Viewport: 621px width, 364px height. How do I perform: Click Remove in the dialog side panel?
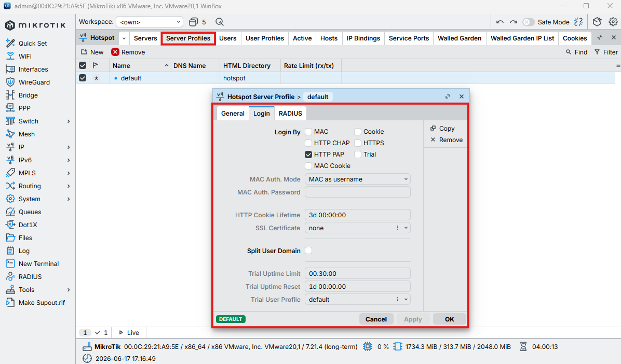pyautogui.click(x=447, y=140)
